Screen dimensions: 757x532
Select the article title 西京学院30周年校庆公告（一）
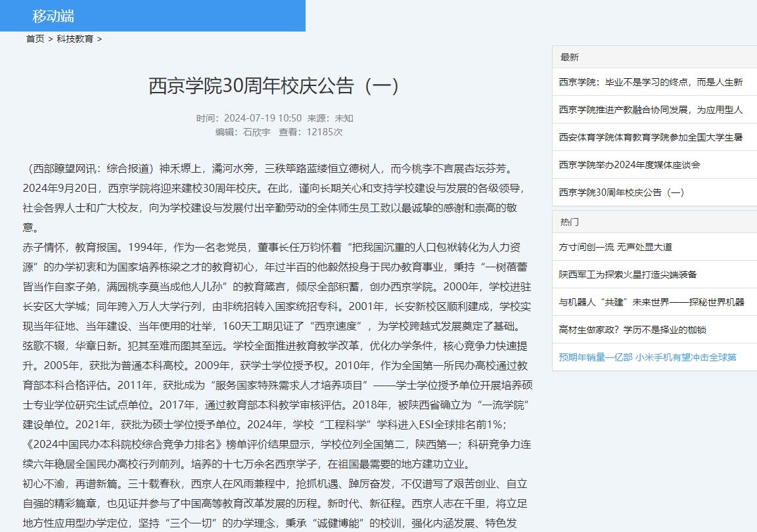pos(274,86)
